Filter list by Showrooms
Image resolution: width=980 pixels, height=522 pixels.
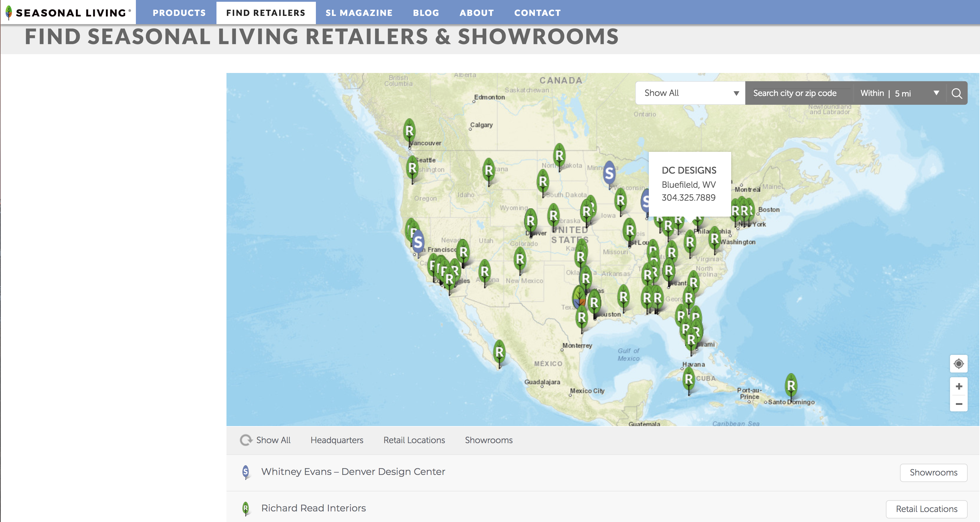point(489,440)
